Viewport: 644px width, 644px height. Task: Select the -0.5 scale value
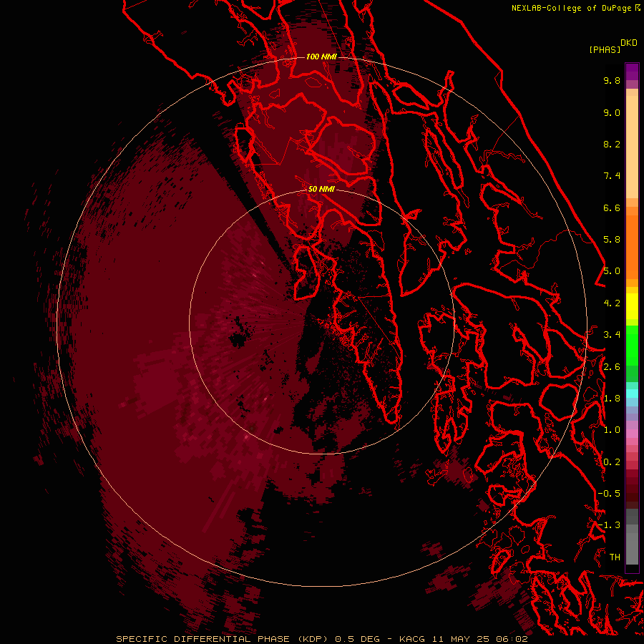click(x=609, y=494)
